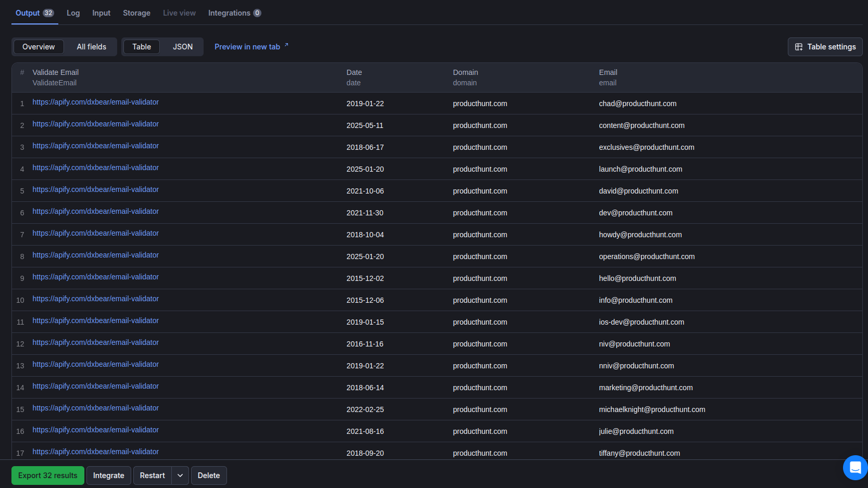
Task: Select email chad@producthunt.com
Action: (x=638, y=104)
